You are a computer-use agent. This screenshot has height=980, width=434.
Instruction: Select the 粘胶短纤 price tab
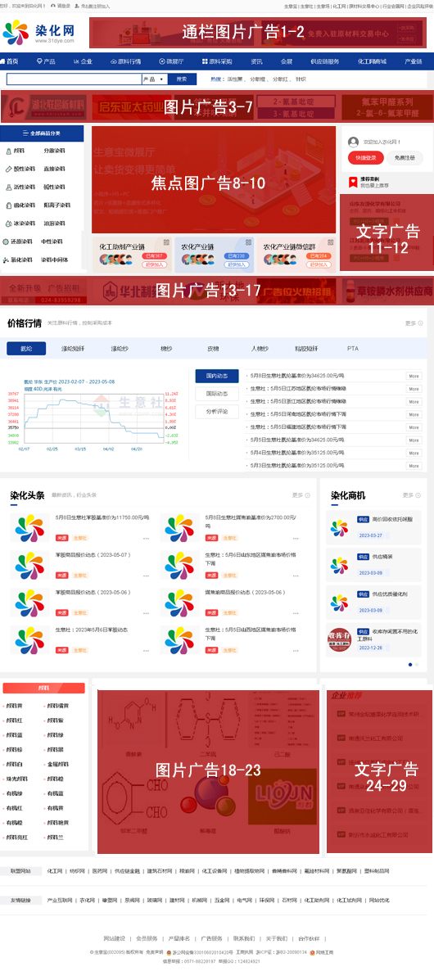[306, 349]
